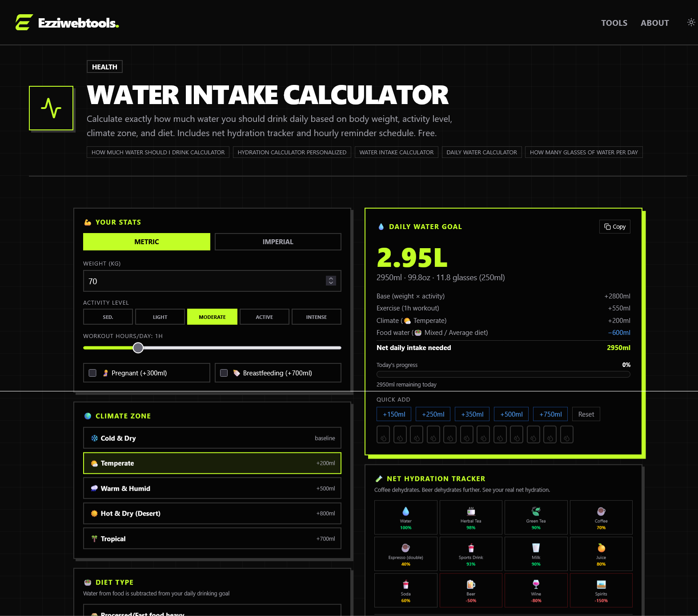This screenshot has width=698, height=616.
Task: Select Intense activity level
Action: [317, 317]
